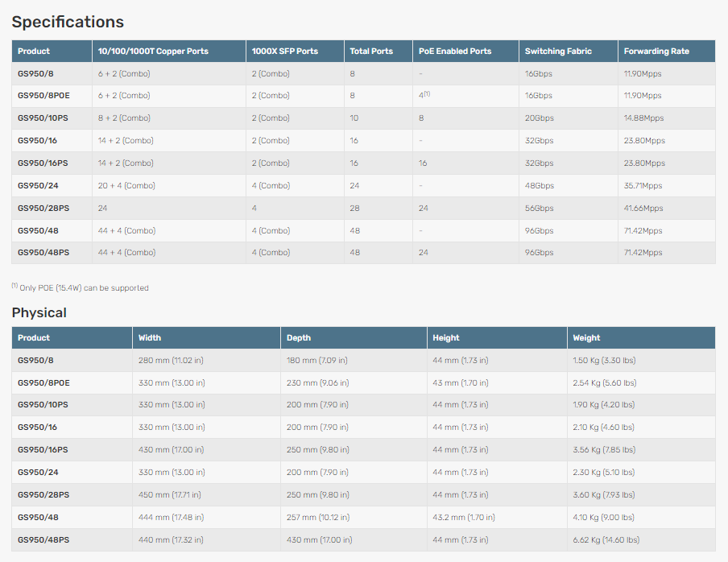Viewport: 728px width, 562px height.
Task: Click GS950/8POE in the Specifications table
Action: pos(43,96)
